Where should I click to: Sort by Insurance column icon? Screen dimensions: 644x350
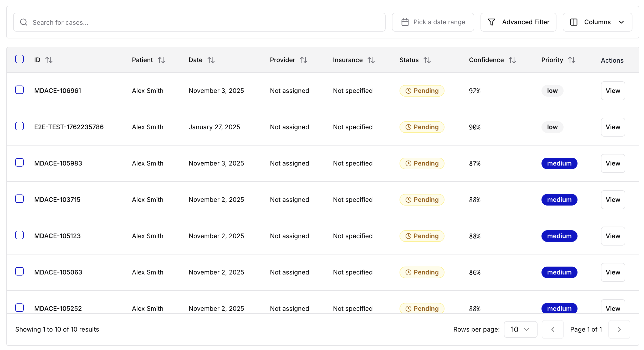(x=371, y=60)
